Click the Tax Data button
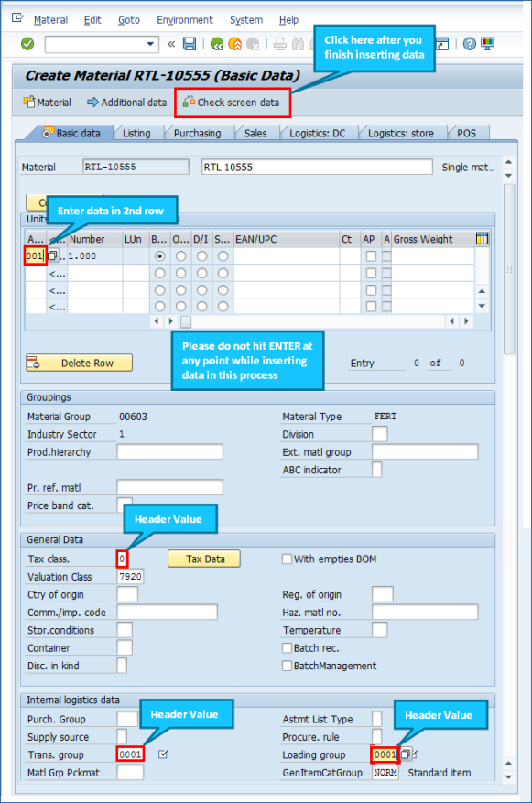Viewport: 532px width, 803px height. (204, 559)
